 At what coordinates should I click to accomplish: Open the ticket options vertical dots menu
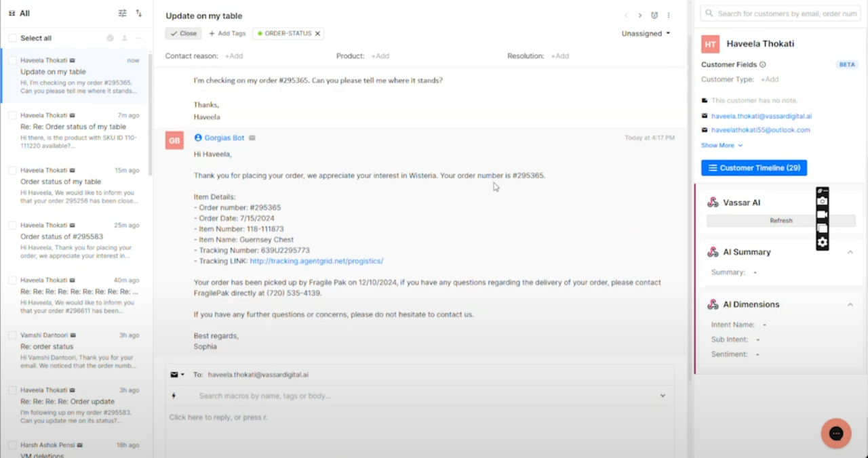click(x=669, y=16)
